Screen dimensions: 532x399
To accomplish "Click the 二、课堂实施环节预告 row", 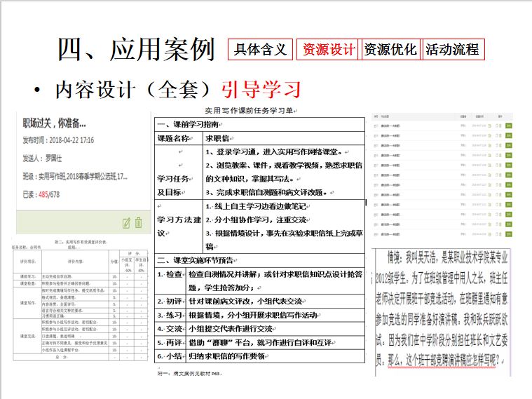I will click(x=259, y=260).
